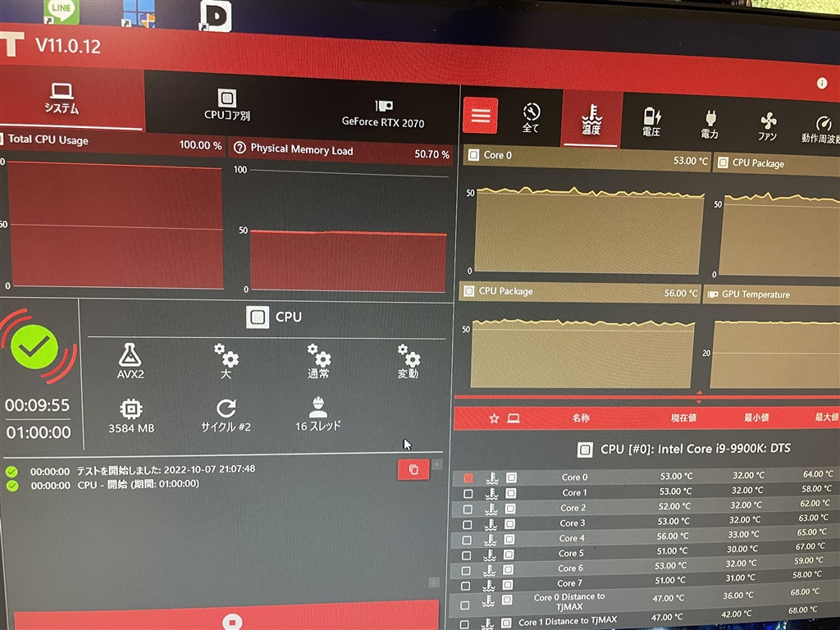Image resolution: width=840 pixels, height=630 pixels.
Task: Select the 電力 power tab
Action: click(710, 125)
